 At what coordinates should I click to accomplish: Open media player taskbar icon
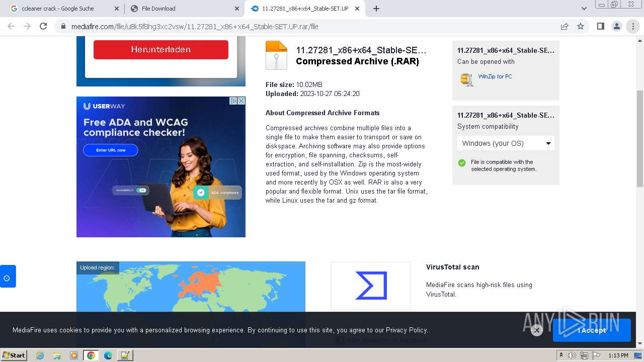pyautogui.click(x=74, y=355)
